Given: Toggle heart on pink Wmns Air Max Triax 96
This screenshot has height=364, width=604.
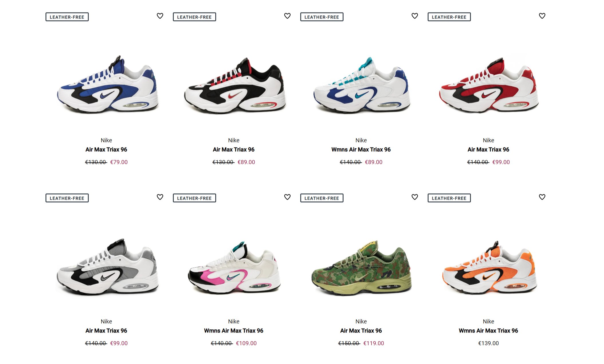Looking at the screenshot, I should (287, 197).
